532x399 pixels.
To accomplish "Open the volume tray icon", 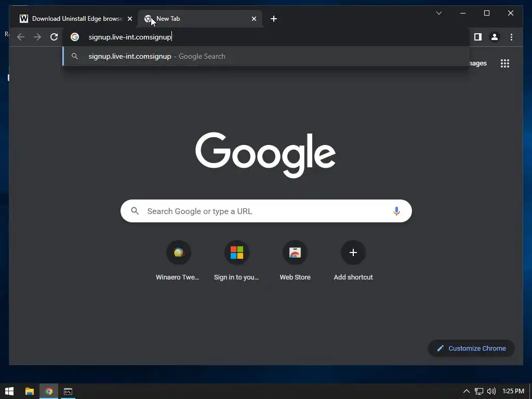I will point(491,391).
